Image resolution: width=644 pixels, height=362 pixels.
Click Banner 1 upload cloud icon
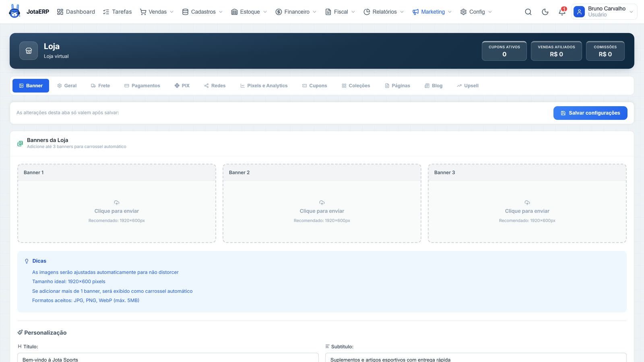point(117,203)
